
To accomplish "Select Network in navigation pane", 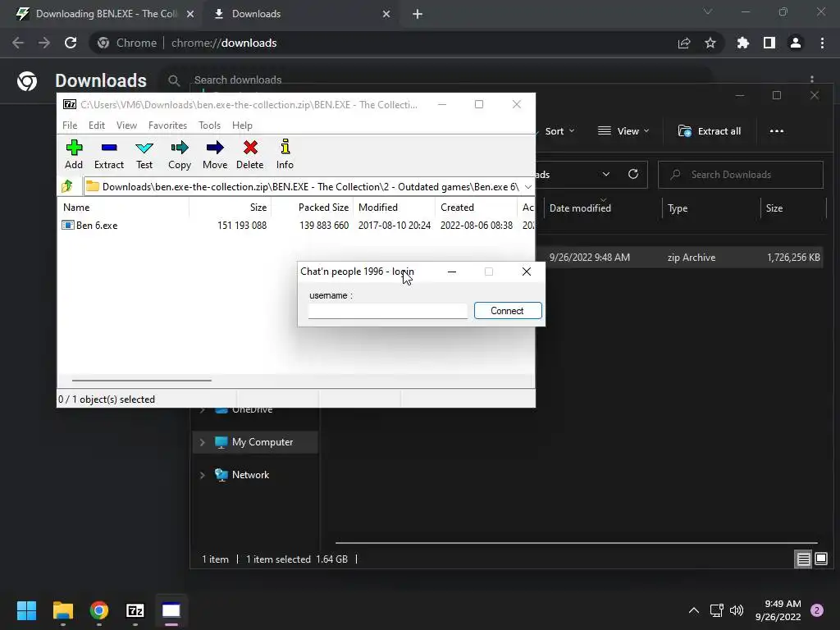I will [250, 475].
